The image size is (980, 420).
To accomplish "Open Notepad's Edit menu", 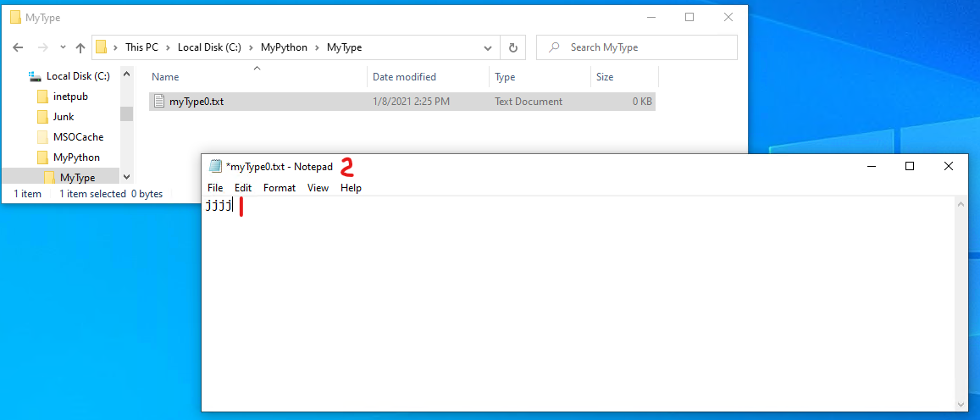I will (243, 188).
